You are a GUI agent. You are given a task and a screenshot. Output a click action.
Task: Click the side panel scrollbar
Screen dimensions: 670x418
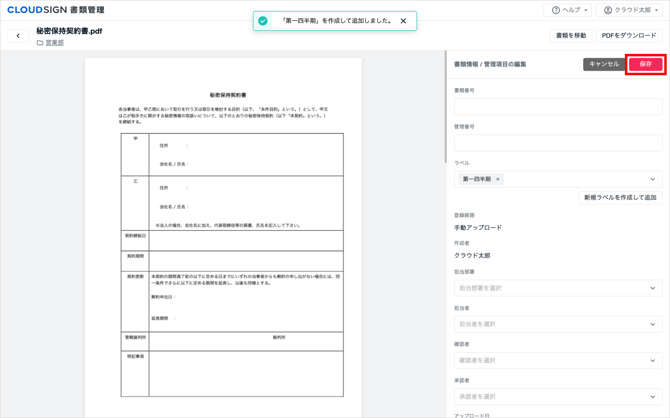click(x=445, y=107)
